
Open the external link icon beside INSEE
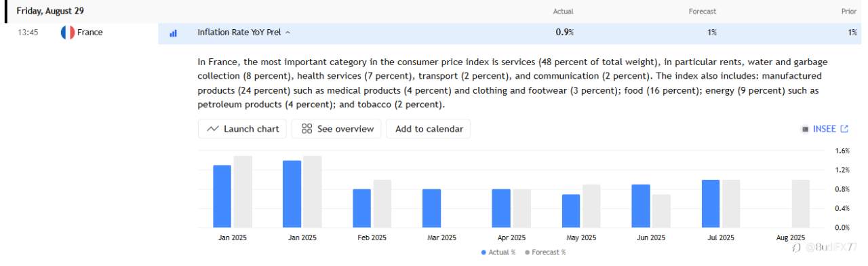tap(844, 129)
